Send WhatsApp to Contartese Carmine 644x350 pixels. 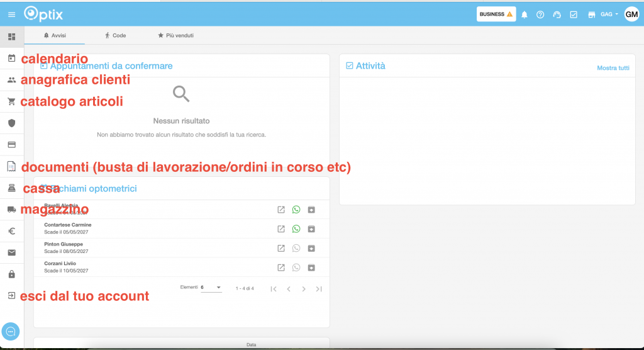point(296,229)
